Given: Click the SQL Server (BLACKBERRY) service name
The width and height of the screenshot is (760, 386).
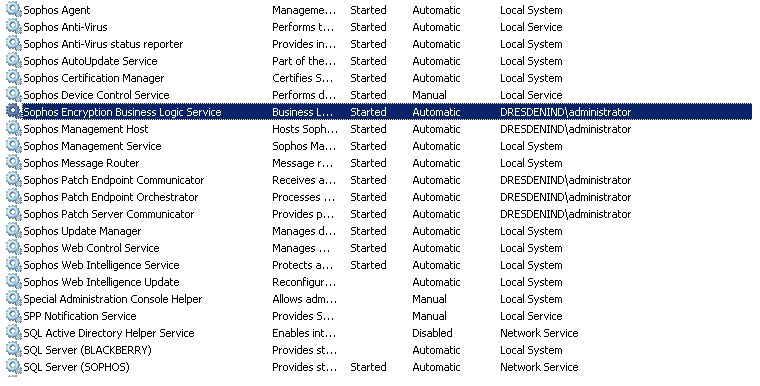Looking at the screenshot, I should pos(87,350).
